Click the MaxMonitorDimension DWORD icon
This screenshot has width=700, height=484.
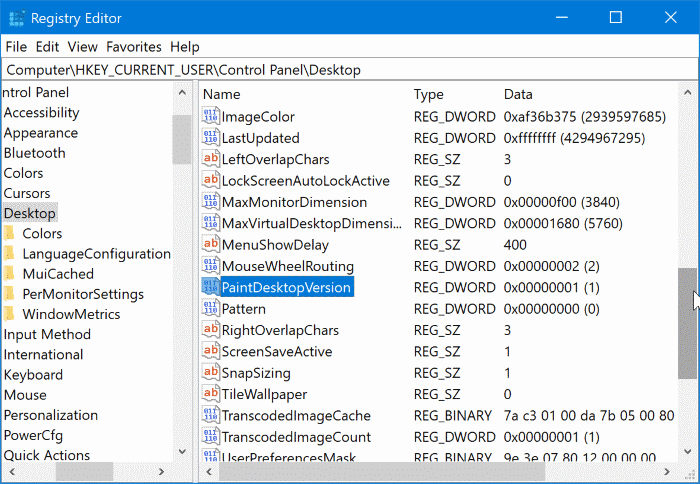coord(210,202)
